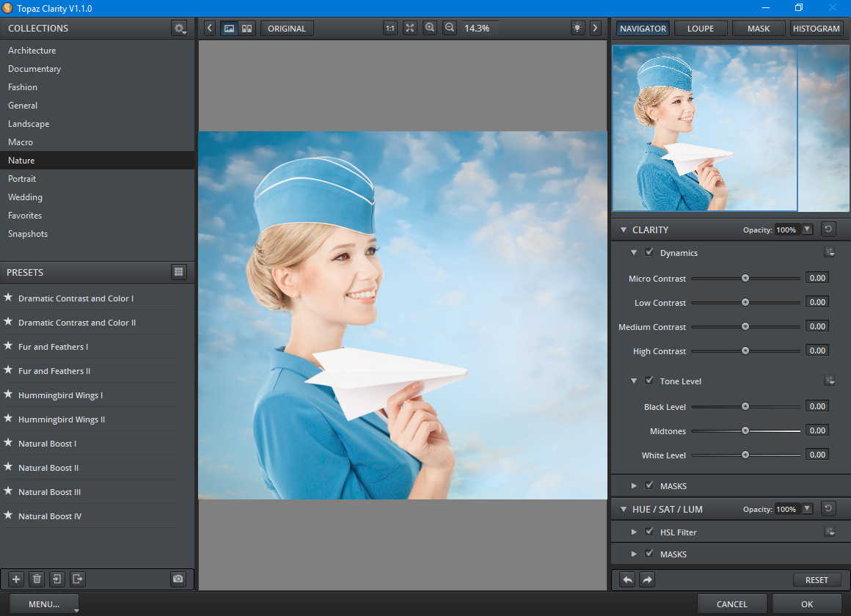Viewport: 851px width, 616px height.
Task: Click the Micro Contrast slider handle
Action: tap(745, 279)
